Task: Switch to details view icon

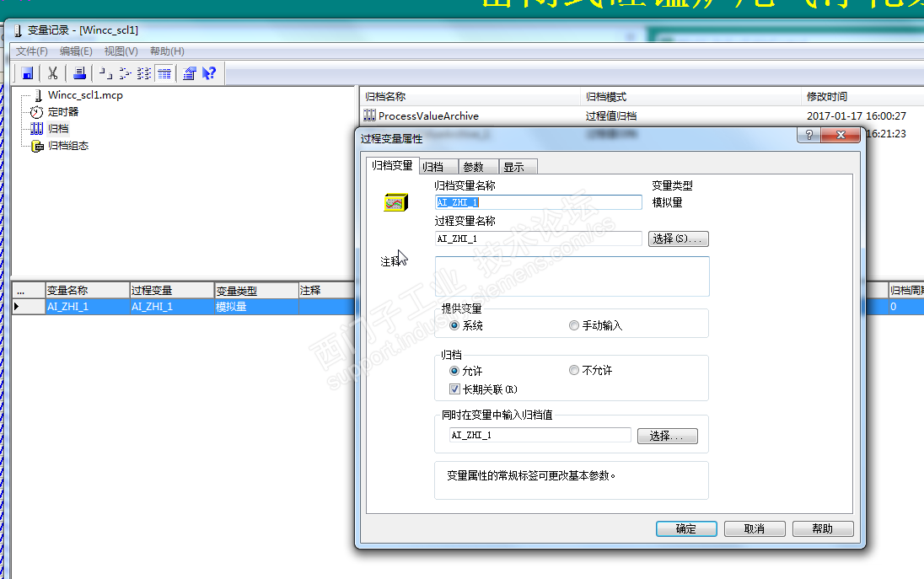Action: point(164,73)
